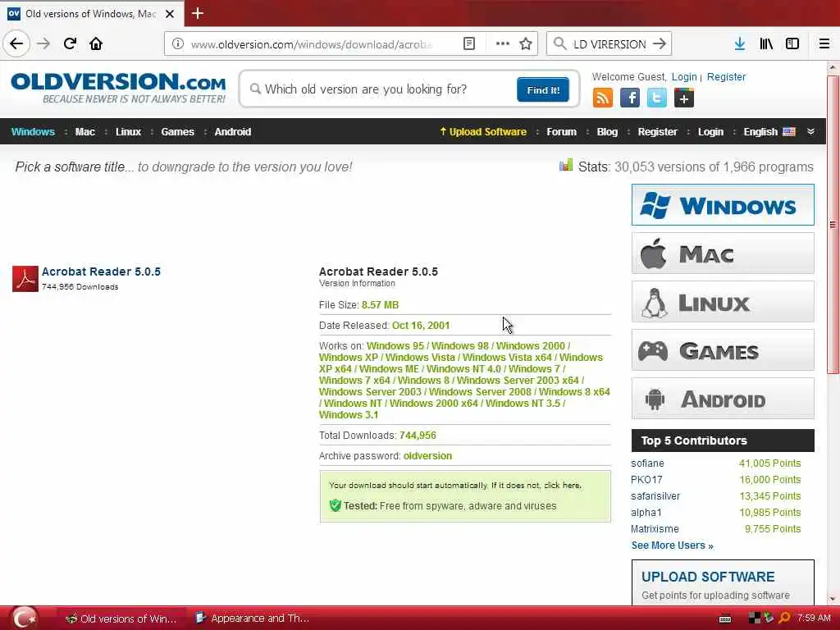The height and width of the screenshot is (630, 840).
Task: Click the Login link near Welcome Guest
Action: tap(684, 77)
